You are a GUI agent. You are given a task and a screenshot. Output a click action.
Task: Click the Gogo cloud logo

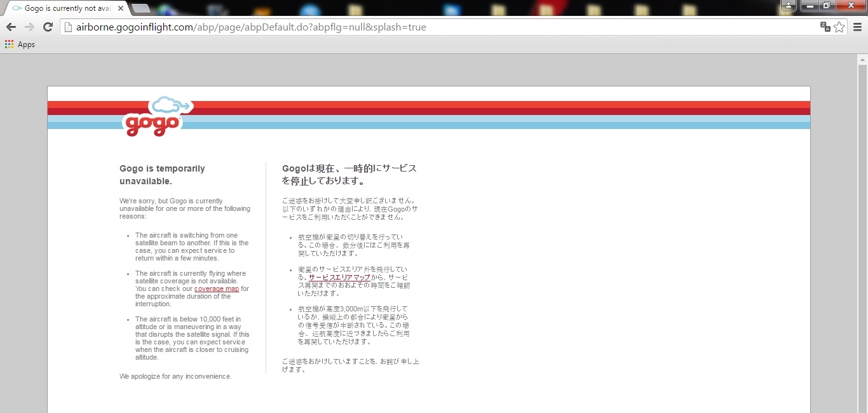tap(154, 117)
